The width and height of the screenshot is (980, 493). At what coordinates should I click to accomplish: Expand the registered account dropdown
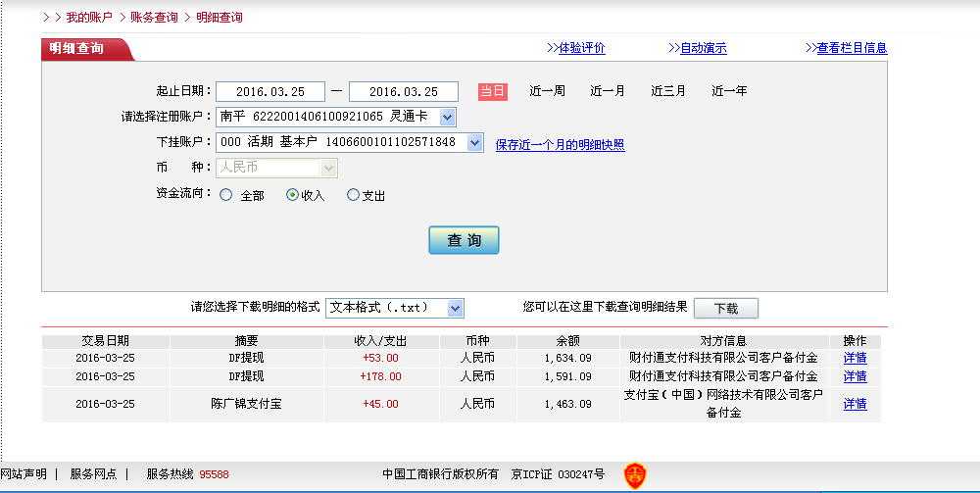[447, 118]
